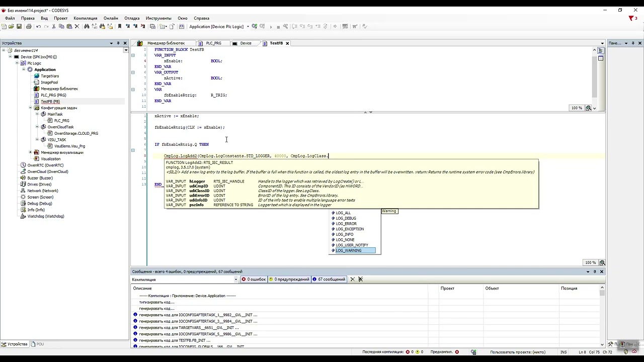
Task: Switch to the Менеджер библиотек tab
Action: pos(166,43)
